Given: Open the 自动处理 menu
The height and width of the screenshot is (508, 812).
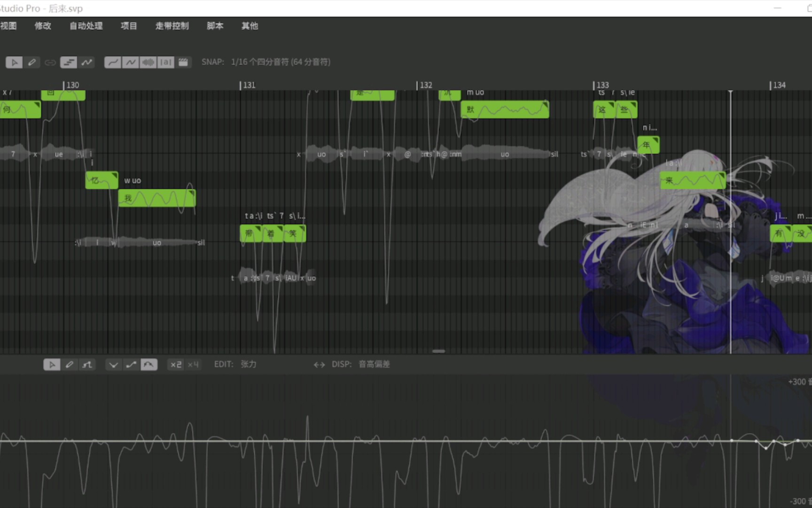Looking at the screenshot, I should pyautogui.click(x=86, y=26).
